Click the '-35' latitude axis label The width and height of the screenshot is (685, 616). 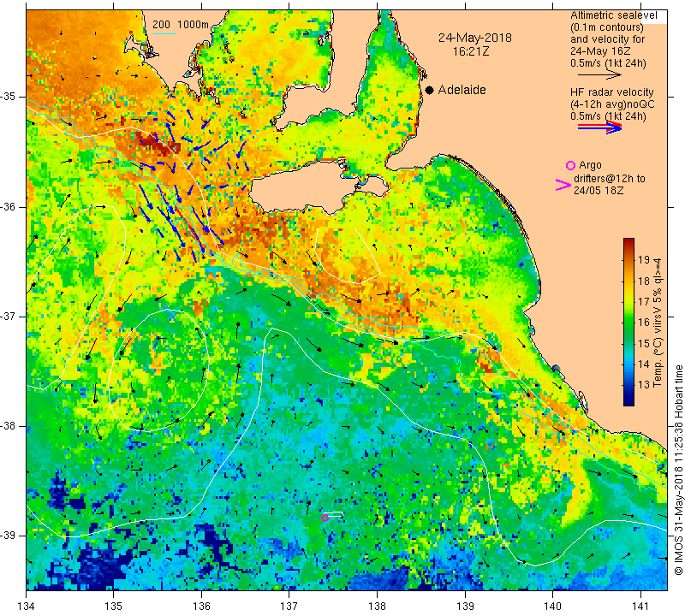click(x=9, y=97)
